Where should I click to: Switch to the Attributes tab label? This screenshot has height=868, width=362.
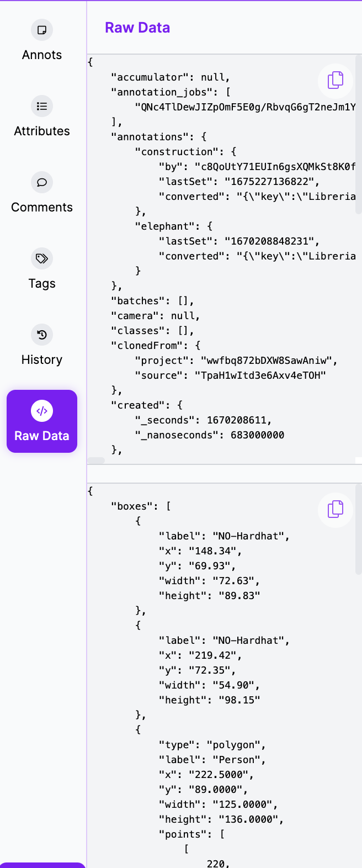(42, 131)
